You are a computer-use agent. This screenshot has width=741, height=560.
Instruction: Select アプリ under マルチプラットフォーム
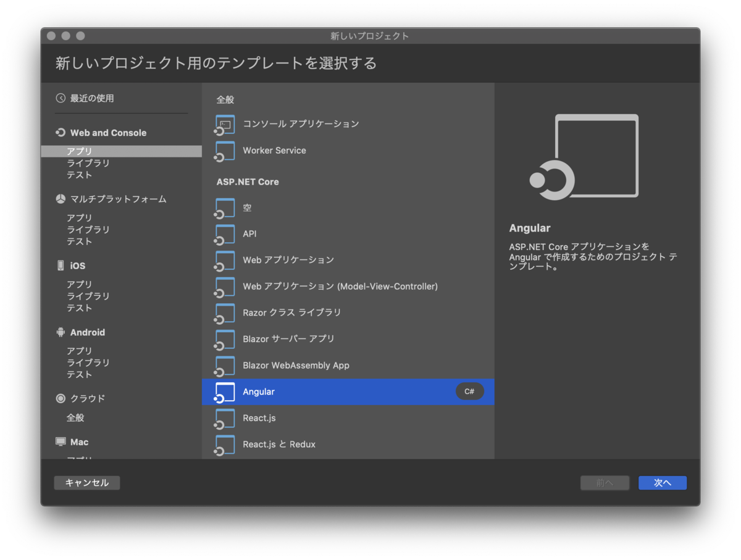pyautogui.click(x=79, y=218)
